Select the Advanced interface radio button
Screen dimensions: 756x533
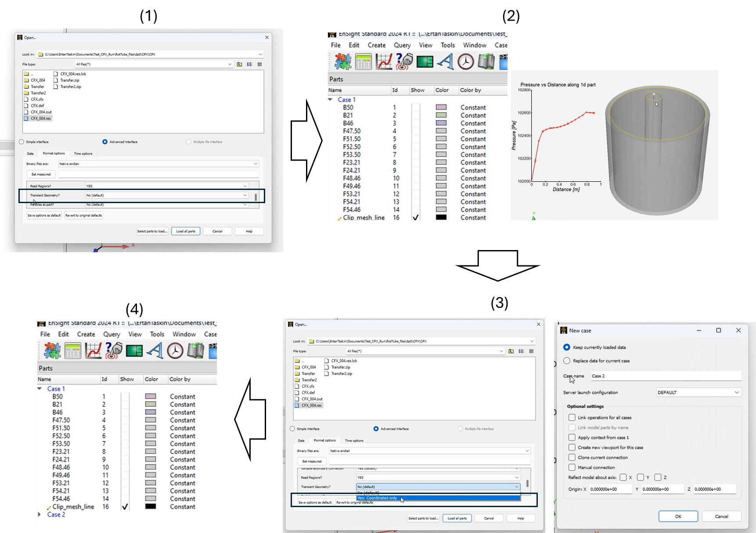coord(105,142)
